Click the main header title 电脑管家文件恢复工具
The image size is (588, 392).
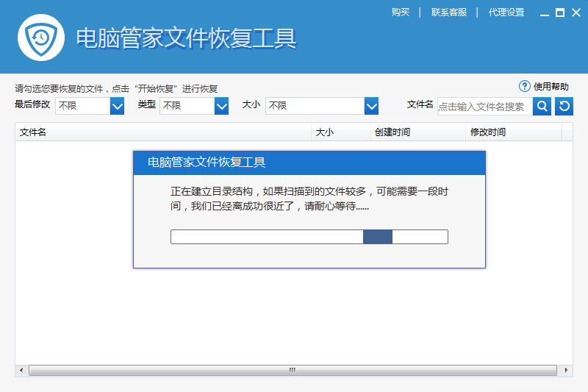coord(186,38)
